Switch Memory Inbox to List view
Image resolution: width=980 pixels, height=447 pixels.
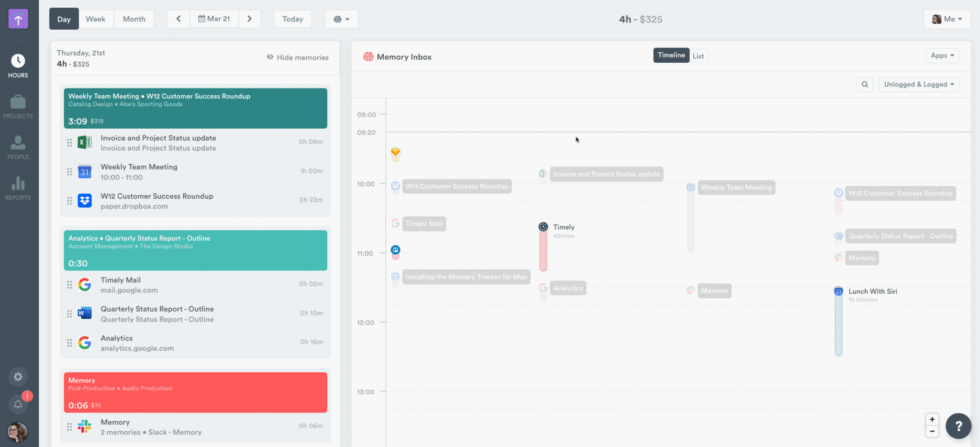pyautogui.click(x=698, y=55)
